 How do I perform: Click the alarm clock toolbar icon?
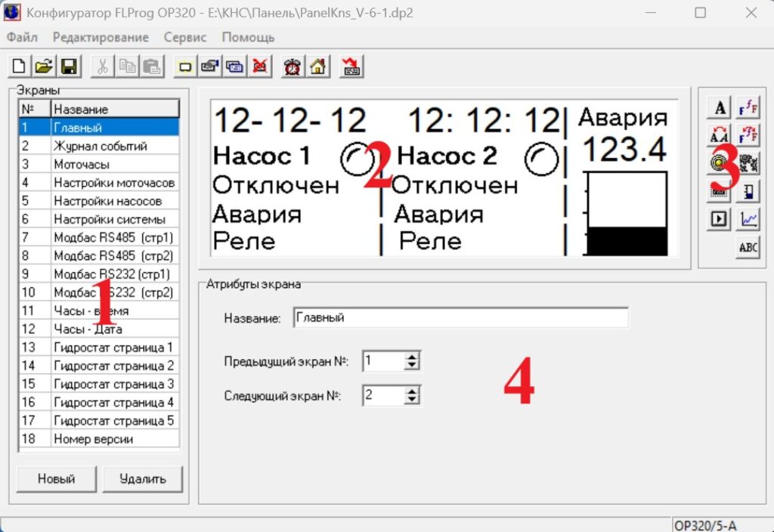click(292, 67)
